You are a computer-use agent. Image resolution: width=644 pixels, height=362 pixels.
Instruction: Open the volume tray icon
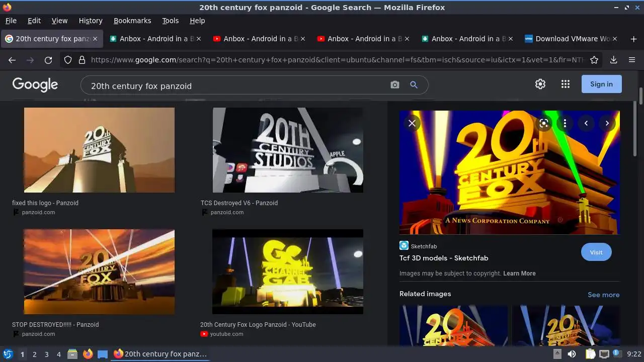(572, 354)
